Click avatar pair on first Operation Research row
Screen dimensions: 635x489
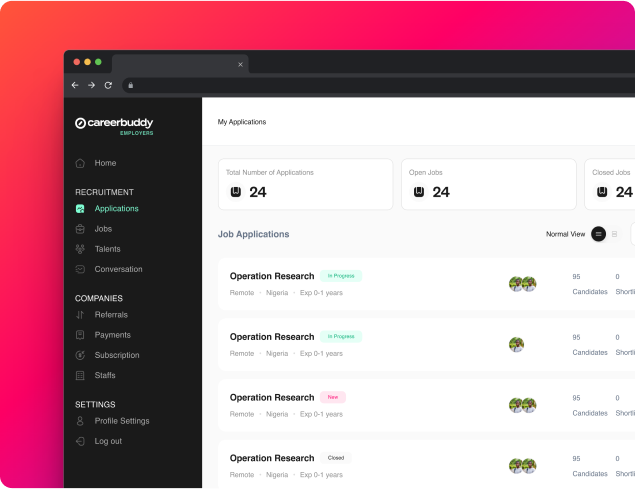(522, 284)
